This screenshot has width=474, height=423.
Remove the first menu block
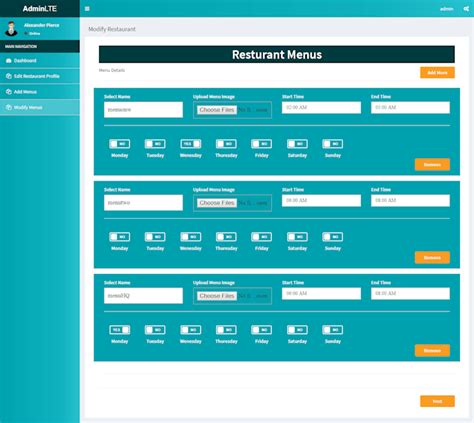coord(432,165)
